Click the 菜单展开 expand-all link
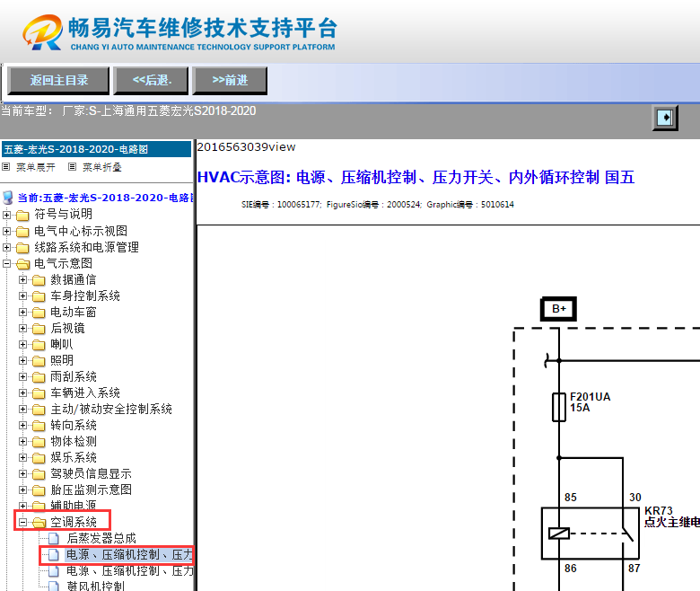Screen dimensions: 700x591 pyautogui.click(x=36, y=167)
